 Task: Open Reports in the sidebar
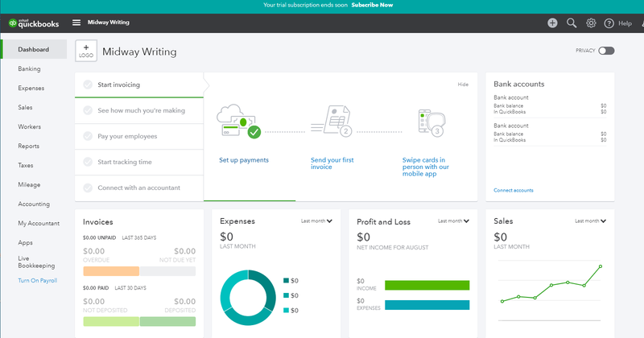click(28, 146)
